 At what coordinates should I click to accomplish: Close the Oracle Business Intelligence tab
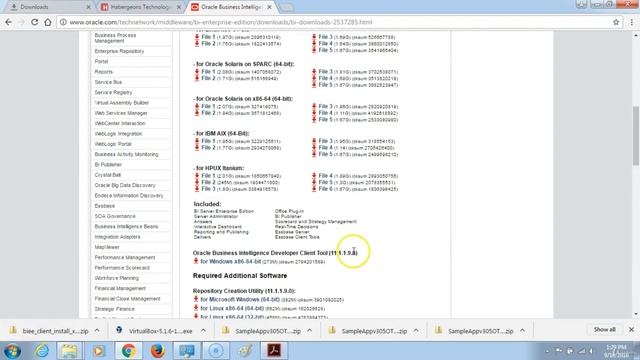point(269,7)
